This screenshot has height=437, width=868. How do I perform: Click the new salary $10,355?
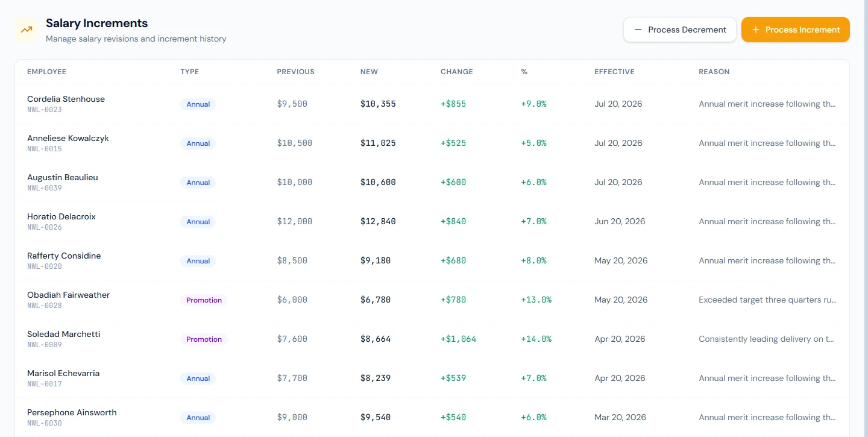(x=378, y=104)
